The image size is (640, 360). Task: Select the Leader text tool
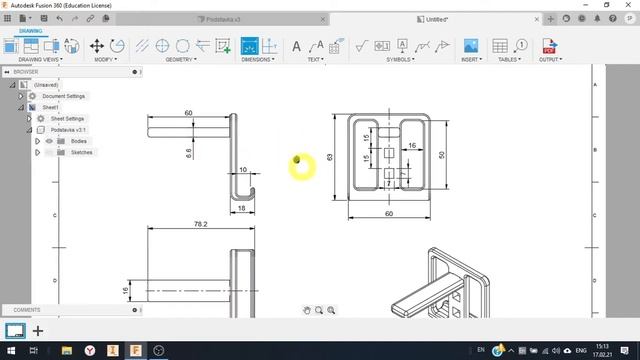[316, 46]
